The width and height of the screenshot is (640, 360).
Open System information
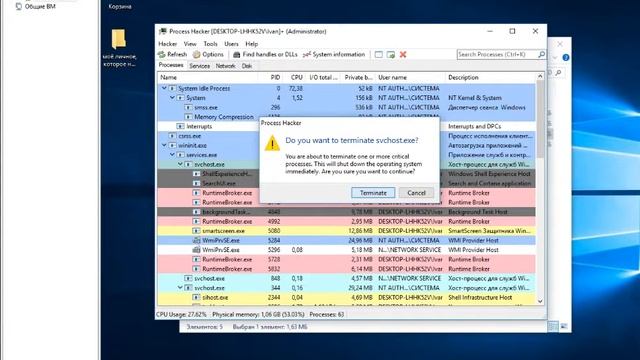333,54
